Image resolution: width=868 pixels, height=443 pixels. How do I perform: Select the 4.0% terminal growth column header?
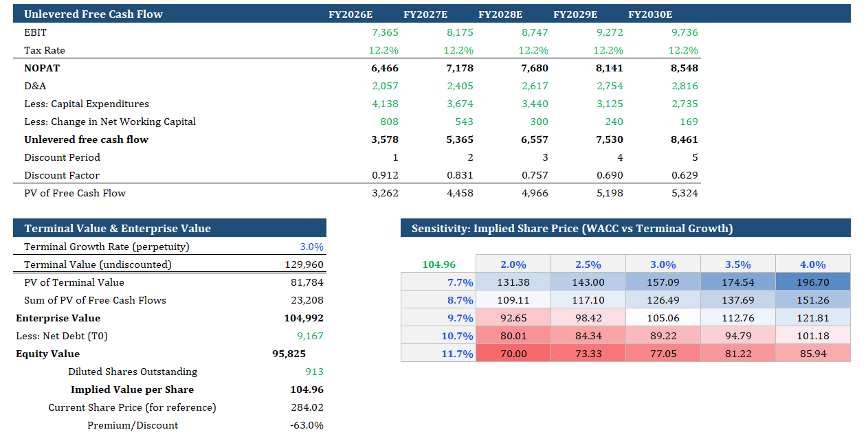(x=813, y=264)
